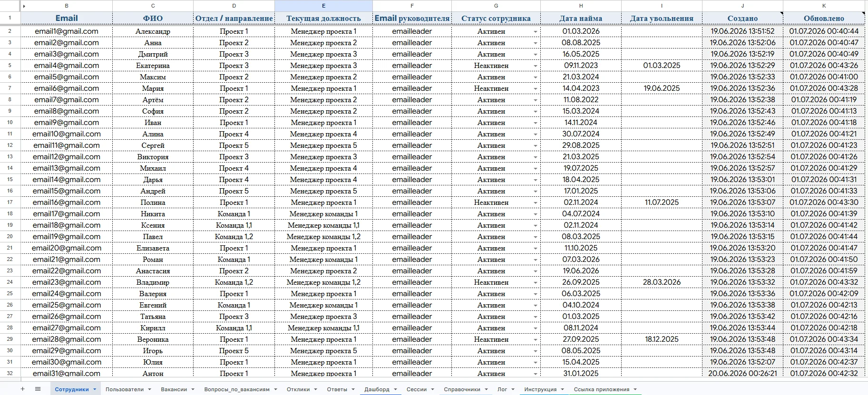
Task: Click created timestamp 19.06.2026 13:53:01
Action: (x=742, y=180)
